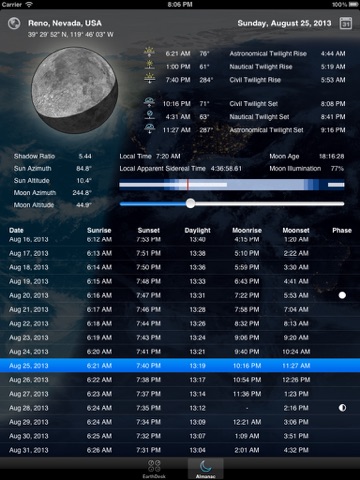Click the Sun Altitude value 10.4°
The image size is (360, 480).
pyautogui.click(x=84, y=181)
